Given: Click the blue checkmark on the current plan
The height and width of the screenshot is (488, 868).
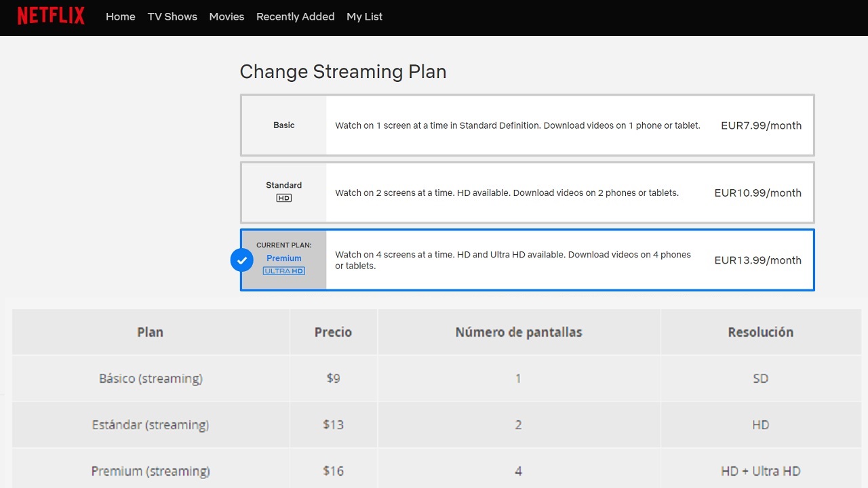Looking at the screenshot, I should [x=241, y=260].
